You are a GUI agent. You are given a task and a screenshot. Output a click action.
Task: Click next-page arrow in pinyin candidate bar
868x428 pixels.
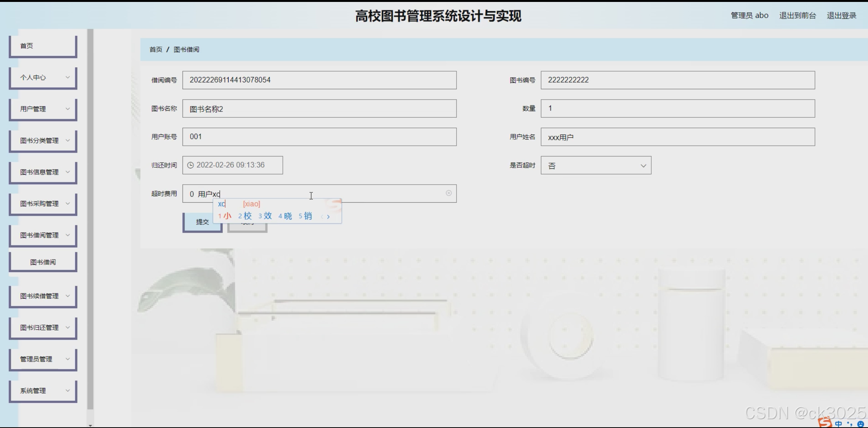[x=329, y=217]
